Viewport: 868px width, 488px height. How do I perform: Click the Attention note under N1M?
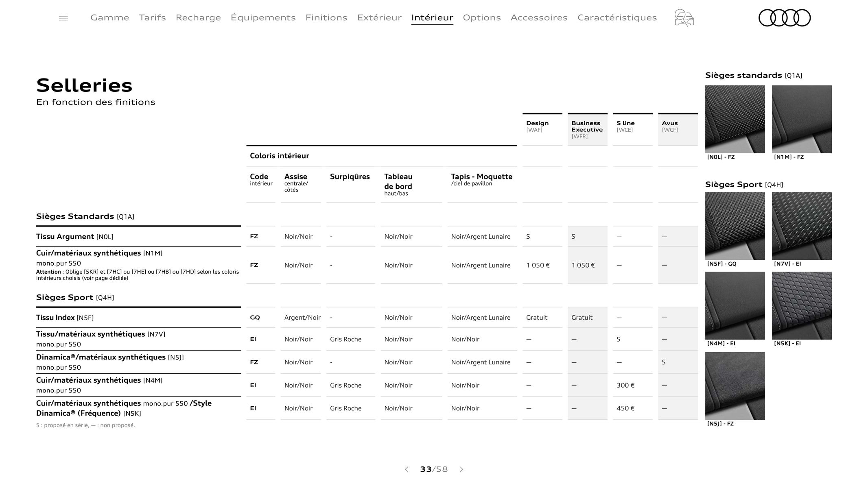138,275
